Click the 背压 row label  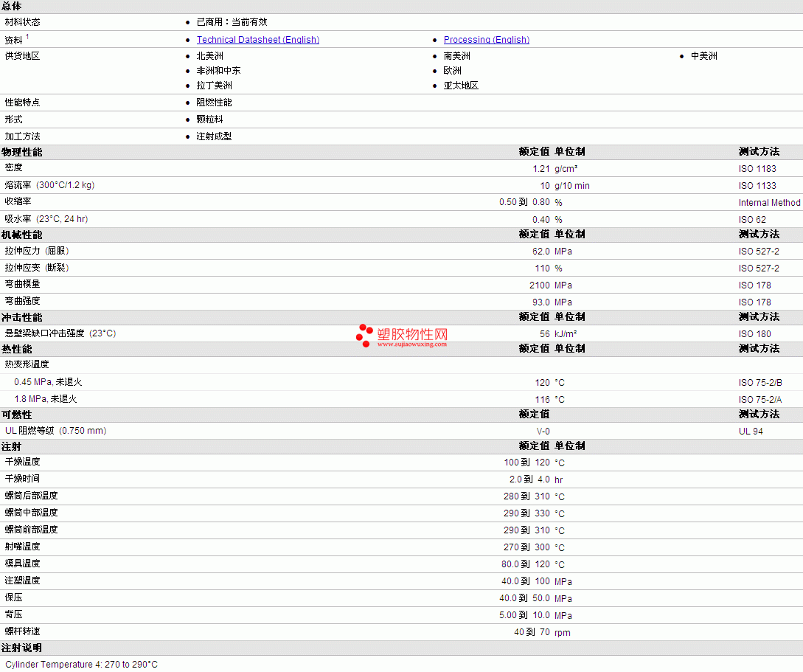14,614
